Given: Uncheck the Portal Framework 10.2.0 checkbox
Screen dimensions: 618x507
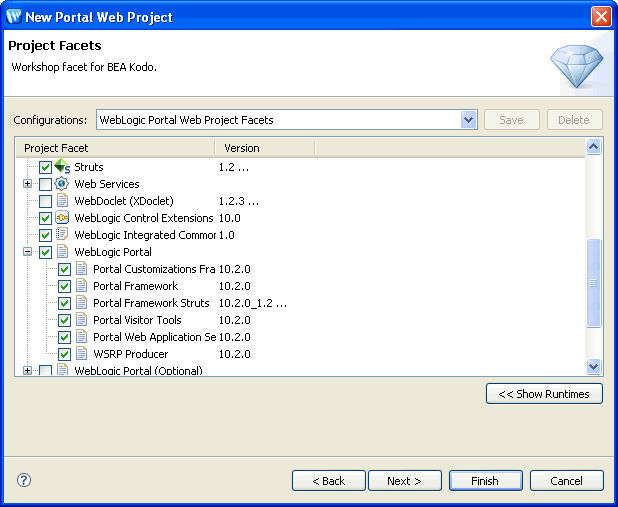Looking at the screenshot, I should 64,286.
